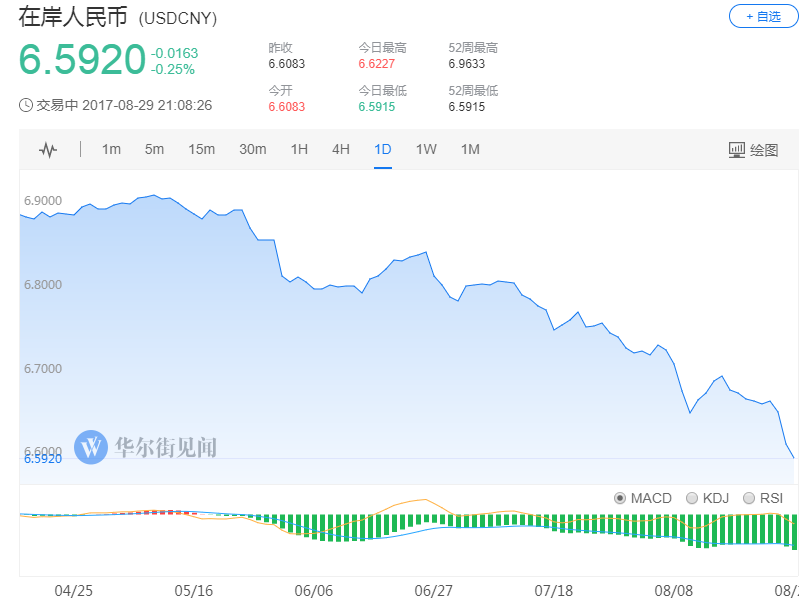The height and width of the screenshot is (608, 808).
Task: Select the 1D daily timeframe tab
Action: click(382, 149)
